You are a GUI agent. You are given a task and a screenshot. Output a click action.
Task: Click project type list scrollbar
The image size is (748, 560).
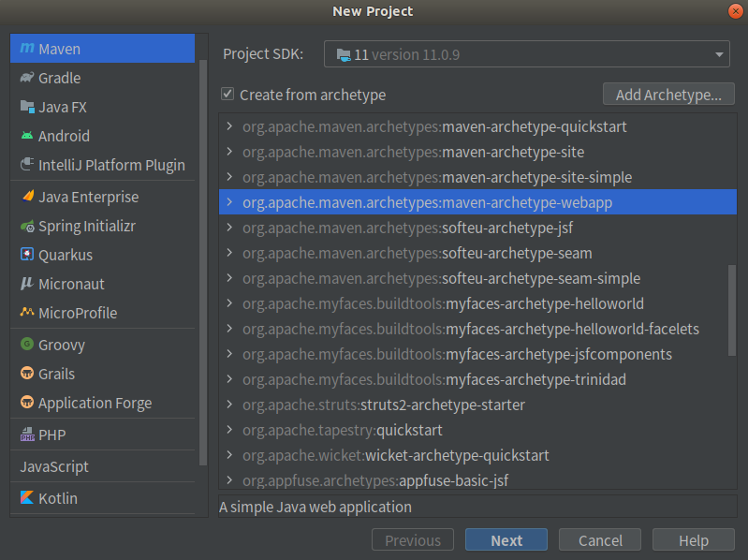tap(203, 262)
